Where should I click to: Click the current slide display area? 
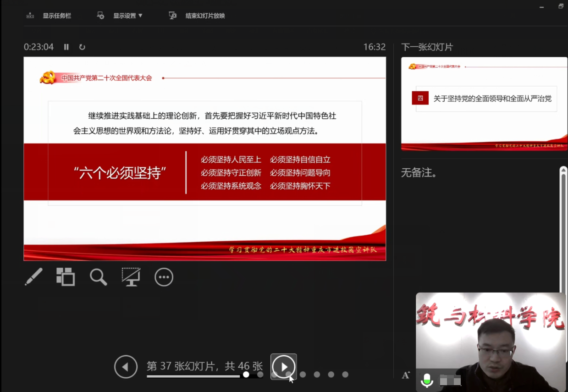(204, 159)
